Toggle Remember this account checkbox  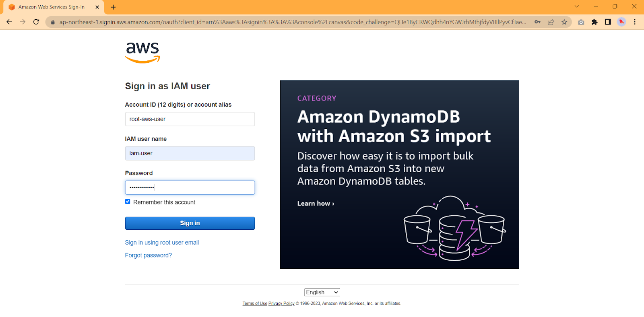click(128, 202)
